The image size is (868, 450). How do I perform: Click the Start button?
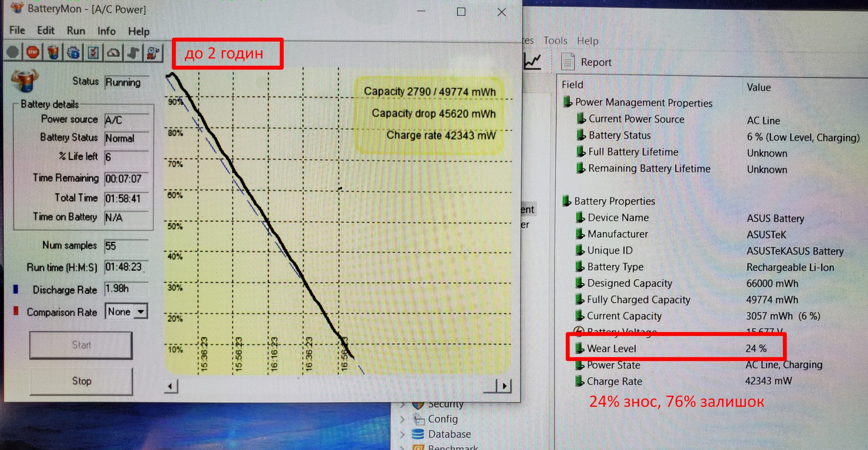(x=81, y=345)
